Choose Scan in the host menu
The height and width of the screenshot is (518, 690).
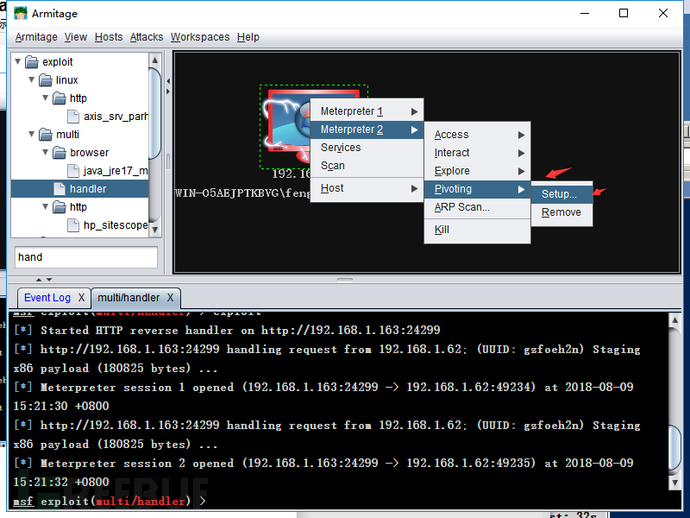click(x=367, y=165)
